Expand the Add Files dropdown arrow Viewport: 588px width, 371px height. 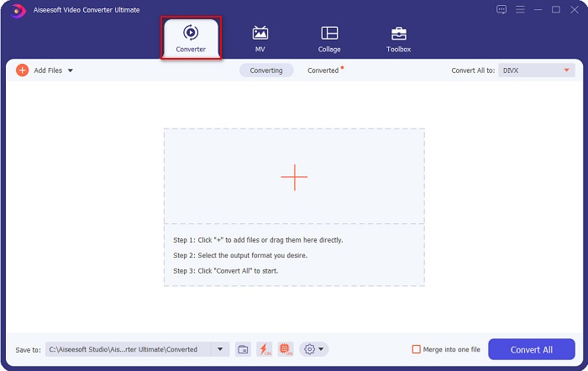[70, 71]
